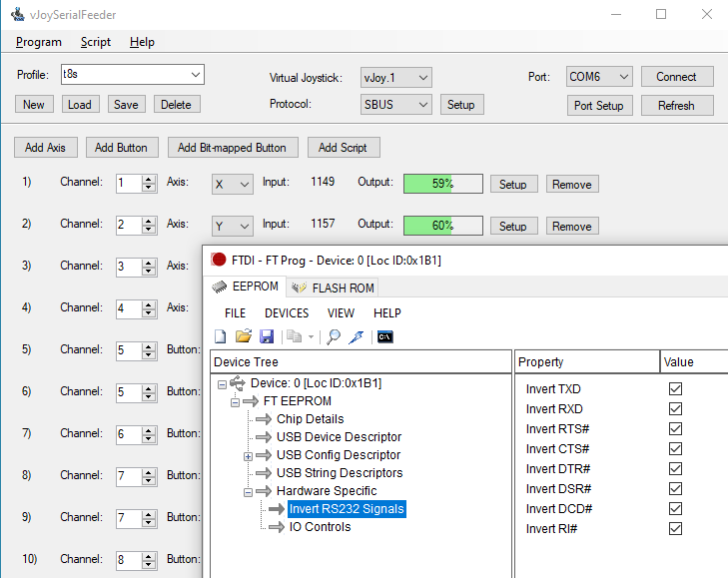Viewport: 728px width, 578px height.
Task: Click the lightning bolt program devices icon
Action: point(356,336)
